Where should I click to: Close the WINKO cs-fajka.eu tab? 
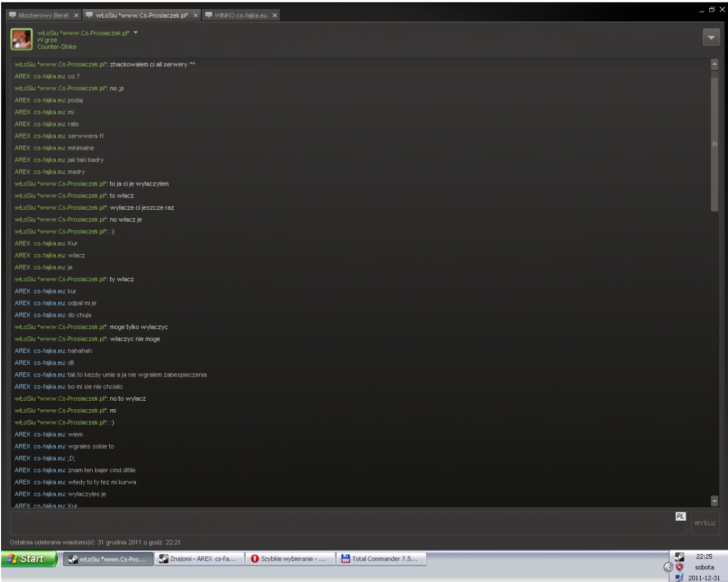point(274,15)
